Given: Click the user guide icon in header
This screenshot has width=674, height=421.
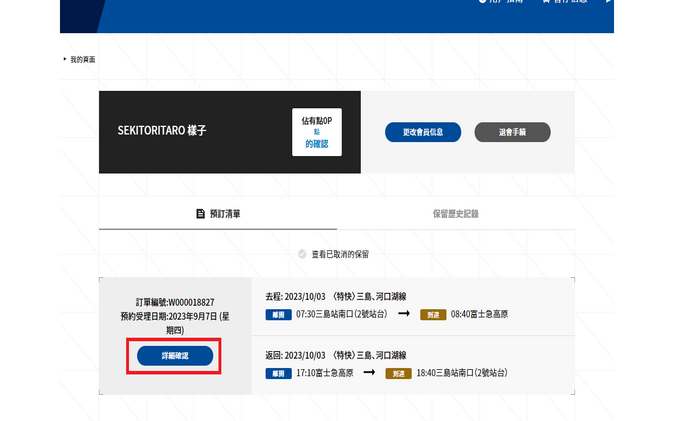Looking at the screenshot, I should pyautogui.click(x=483, y=2).
